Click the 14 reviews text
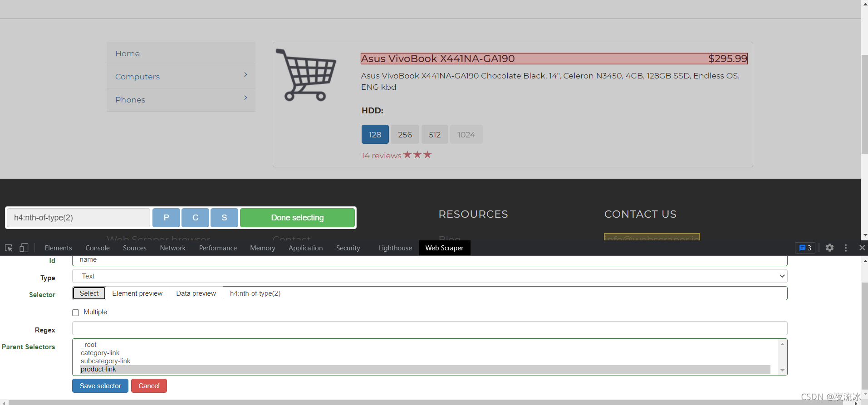Image resolution: width=868 pixels, height=405 pixels. pyautogui.click(x=381, y=156)
